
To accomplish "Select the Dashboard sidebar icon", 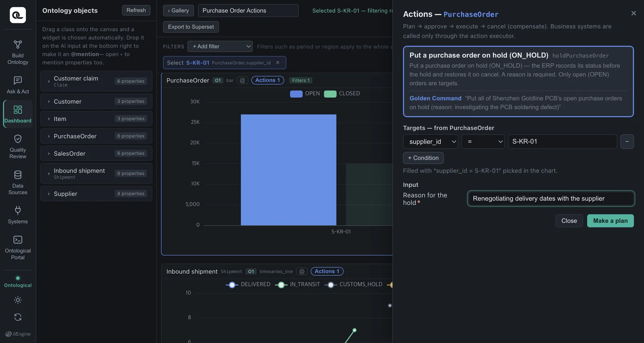I will click(18, 114).
